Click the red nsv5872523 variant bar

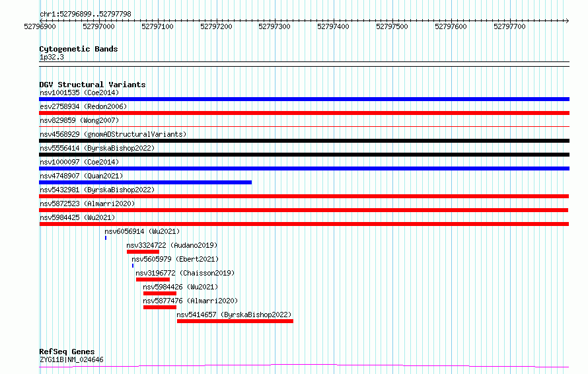tap(303, 210)
